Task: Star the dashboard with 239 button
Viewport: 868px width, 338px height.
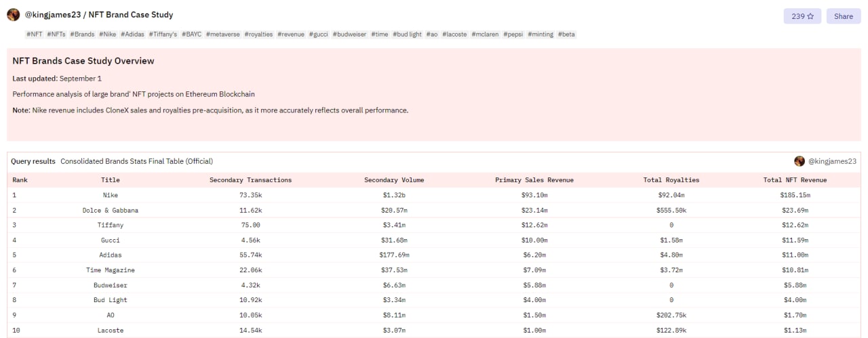Action: [802, 16]
